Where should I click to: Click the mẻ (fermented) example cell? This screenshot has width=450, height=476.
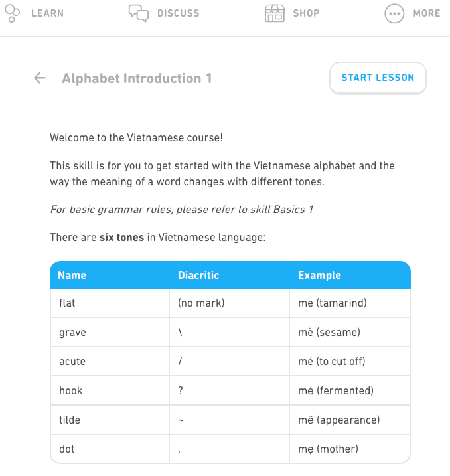[336, 391]
